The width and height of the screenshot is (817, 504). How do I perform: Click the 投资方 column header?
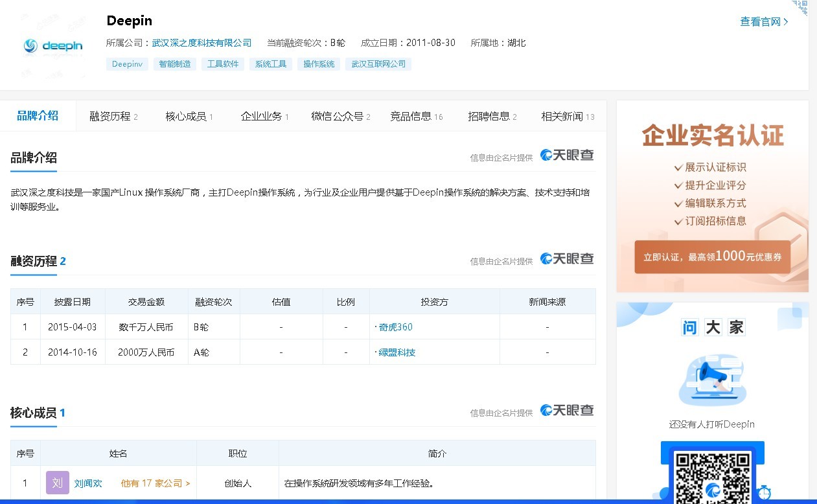coord(434,302)
